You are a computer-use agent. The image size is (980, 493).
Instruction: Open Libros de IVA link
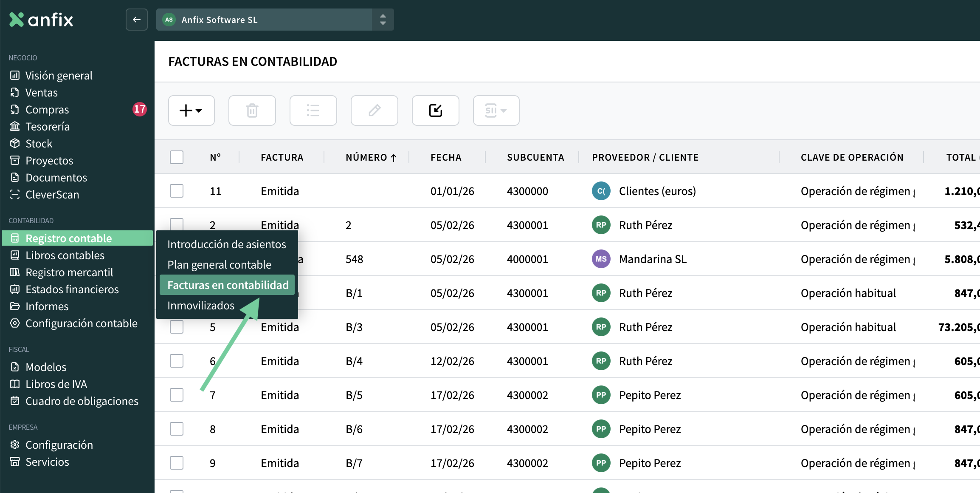point(56,384)
